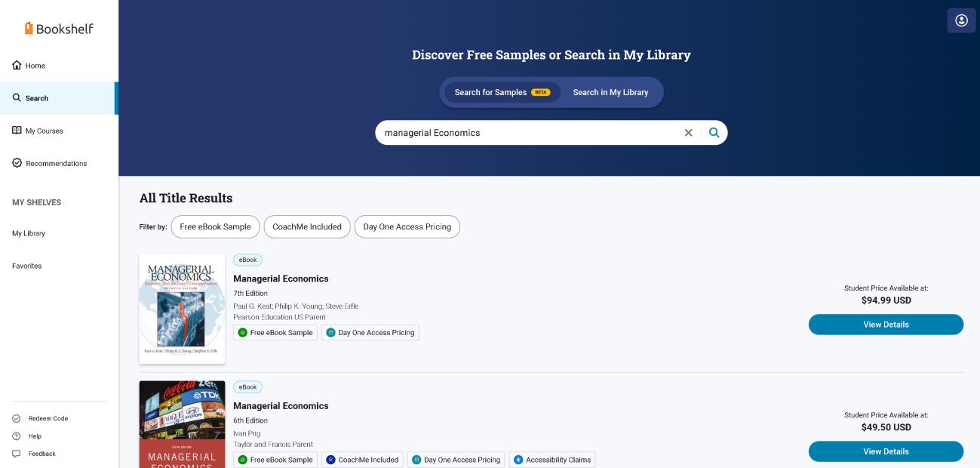Image resolution: width=980 pixels, height=468 pixels.
Task: Click the Accessibility Claims badge
Action: tap(552, 460)
